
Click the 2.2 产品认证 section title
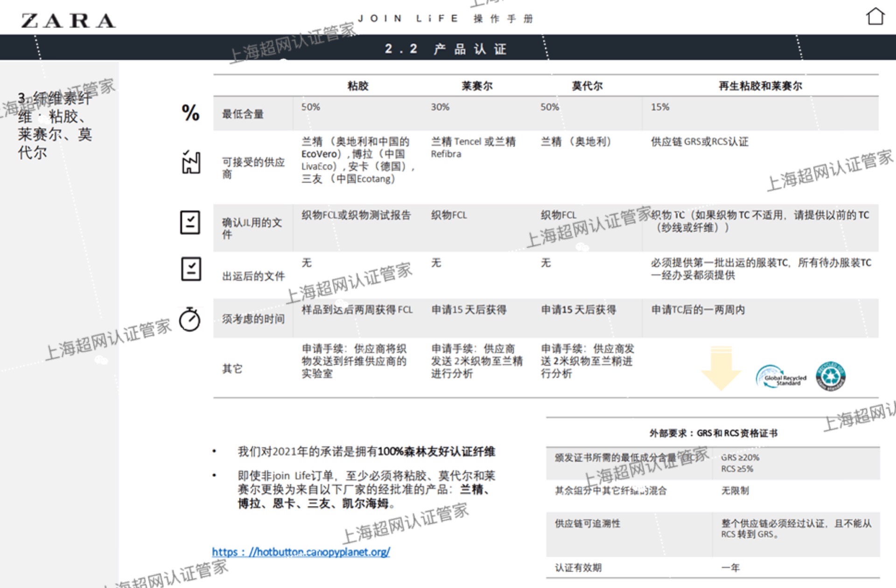(446, 48)
